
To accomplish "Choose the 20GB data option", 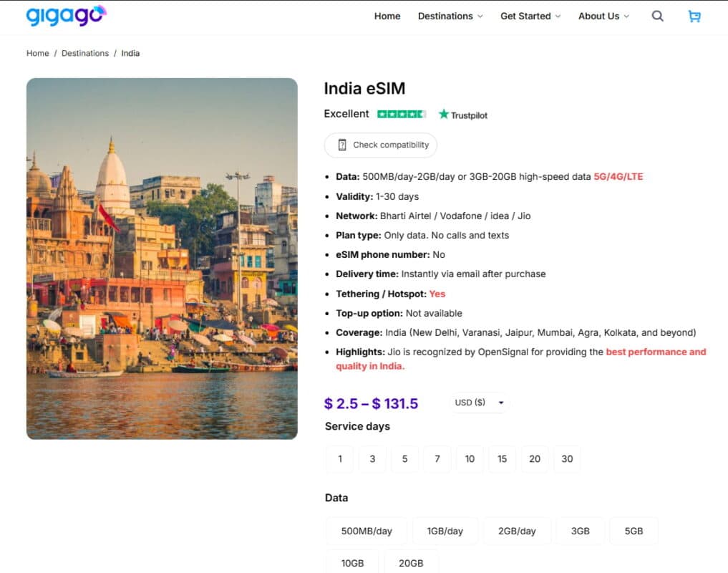I will 411,563.
